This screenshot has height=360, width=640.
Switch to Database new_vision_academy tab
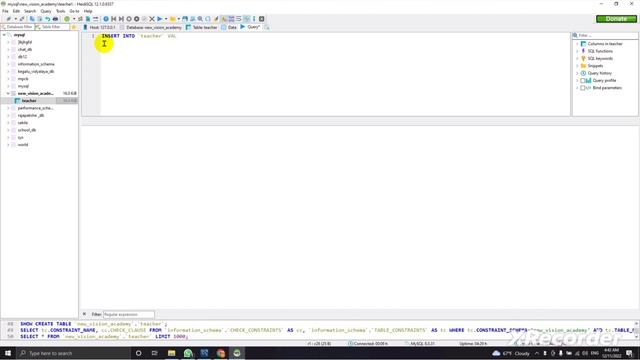(151, 27)
